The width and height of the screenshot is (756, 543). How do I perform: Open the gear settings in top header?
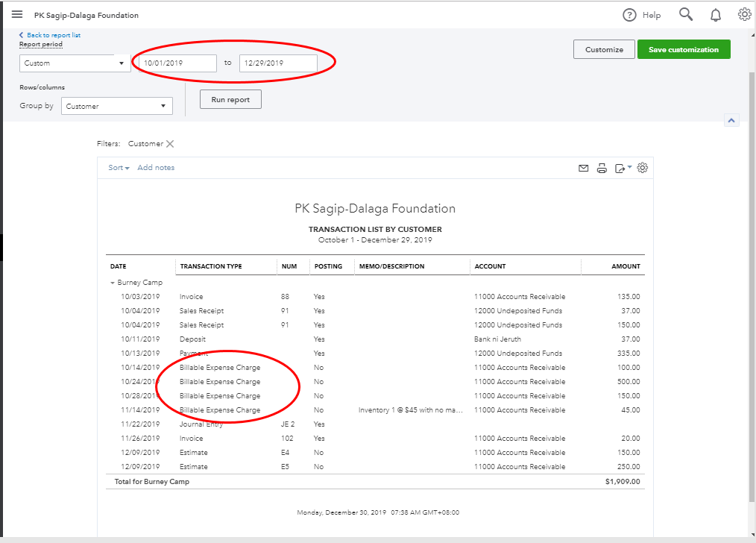744,14
